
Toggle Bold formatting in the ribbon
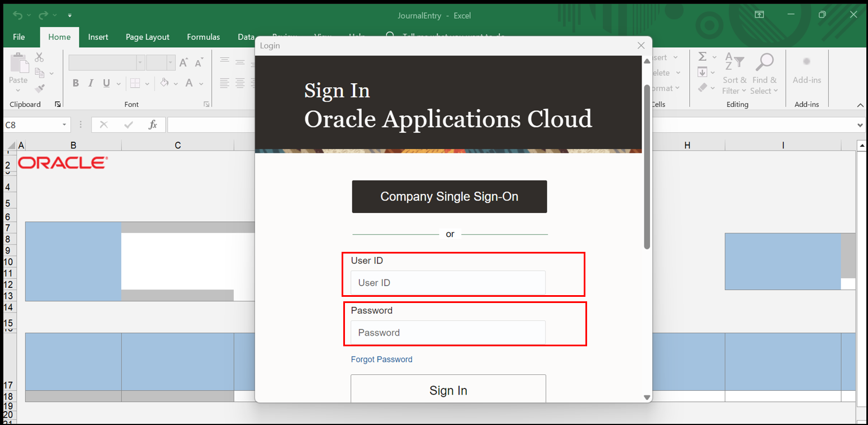coord(76,83)
